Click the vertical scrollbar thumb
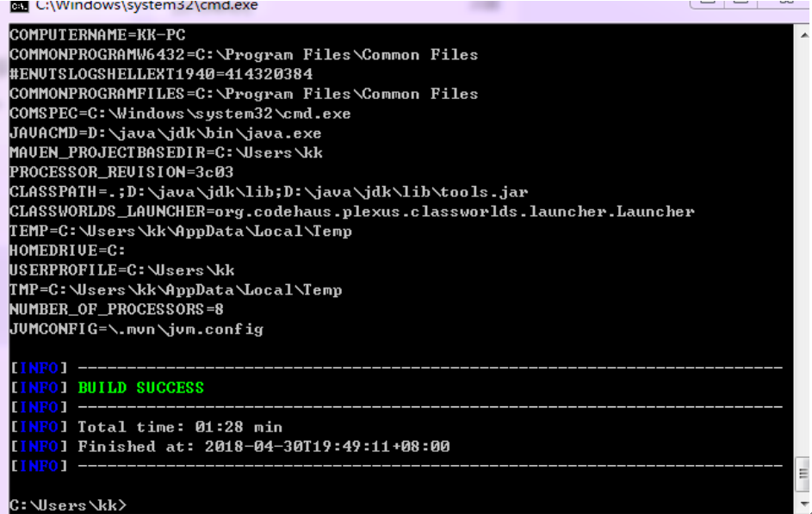 point(803,474)
